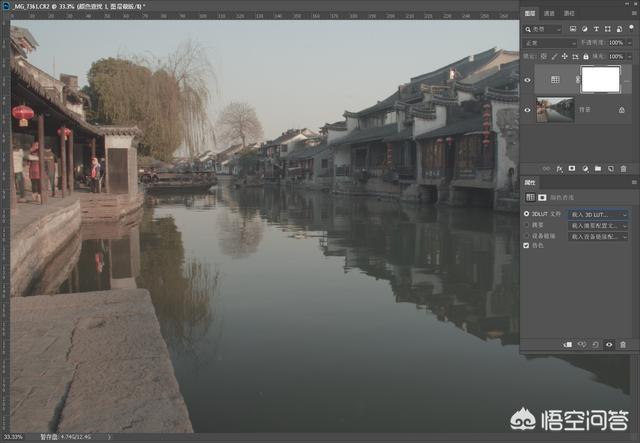The height and width of the screenshot is (443, 640).
Task: Expand the status bar info arrow
Action: 109,437
